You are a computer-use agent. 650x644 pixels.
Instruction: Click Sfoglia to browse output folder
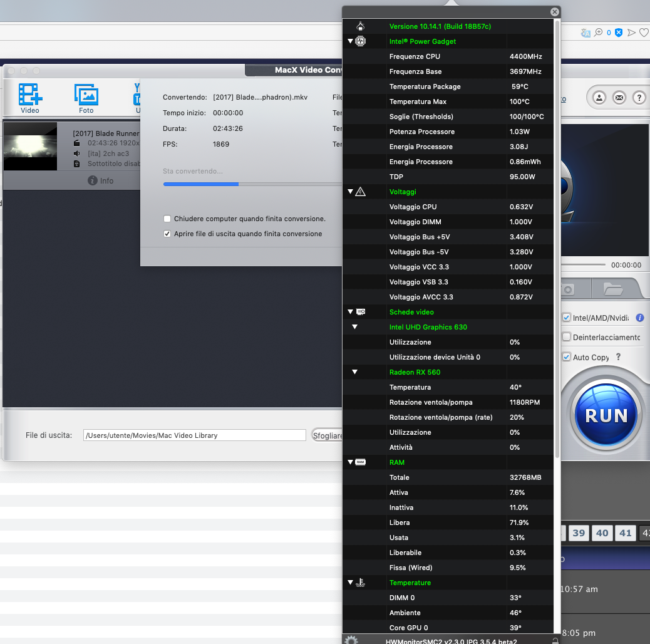coord(327,435)
